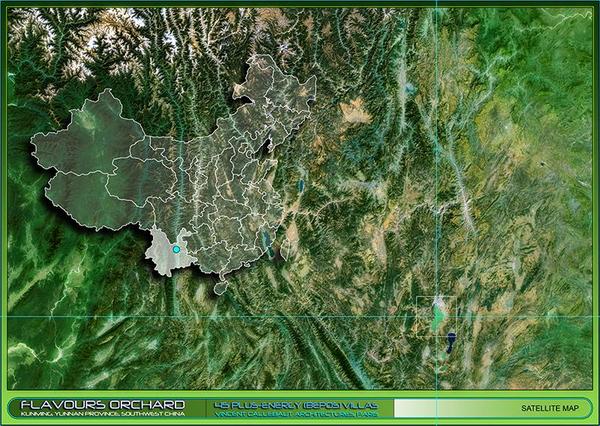Image resolution: width=600 pixels, height=426 pixels.
Task: Select Hainan island on the China inset
Action: pyautogui.click(x=220, y=288)
